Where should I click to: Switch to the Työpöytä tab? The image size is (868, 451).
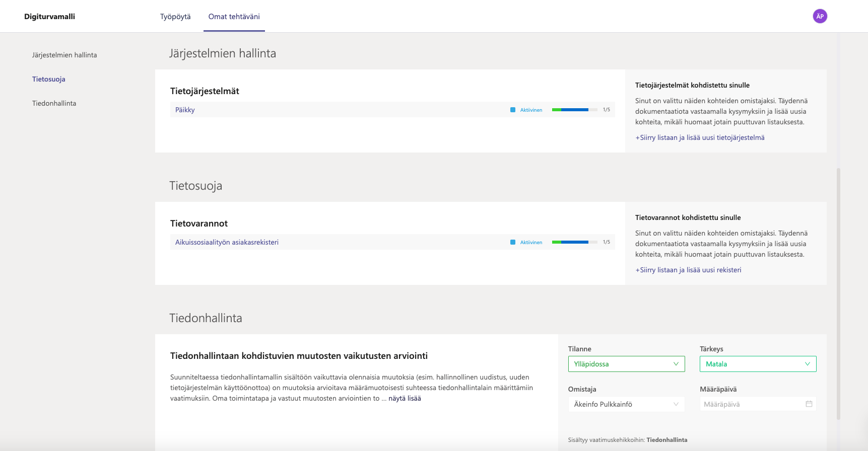(175, 17)
